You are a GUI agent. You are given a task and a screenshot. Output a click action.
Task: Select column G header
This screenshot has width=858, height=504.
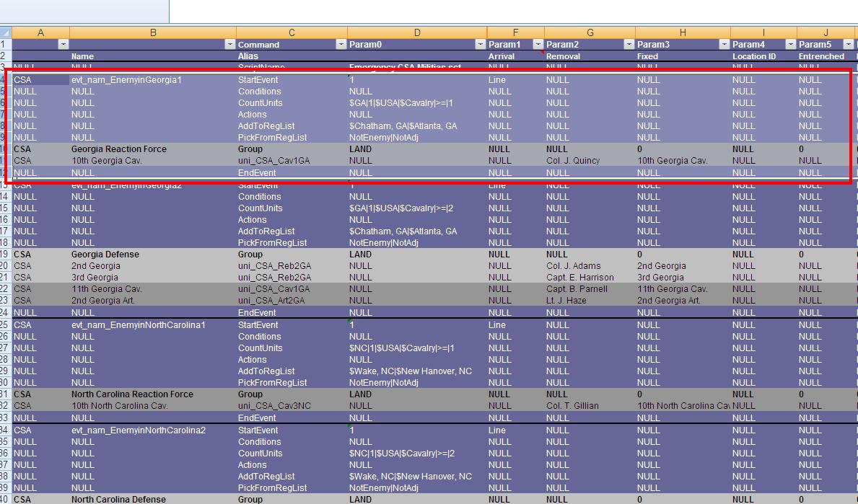(590, 32)
